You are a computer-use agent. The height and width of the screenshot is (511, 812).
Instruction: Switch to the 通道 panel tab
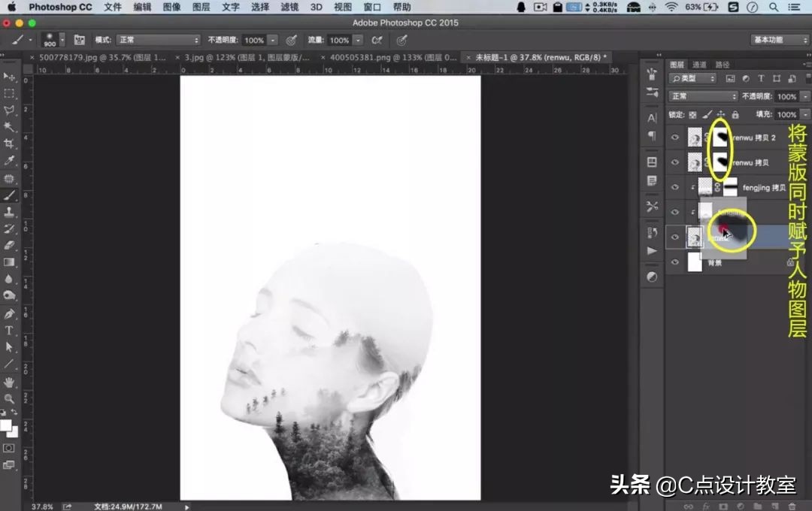pyautogui.click(x=699, y=65)
